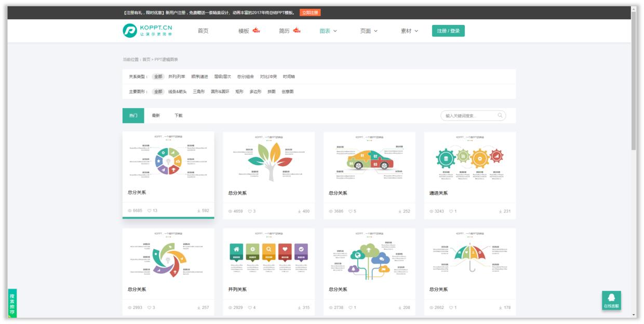The width and height of the screenshot is (644, 324).
Task: Filter by 层级|层次 relation type
Action: (x=223, y=76)
